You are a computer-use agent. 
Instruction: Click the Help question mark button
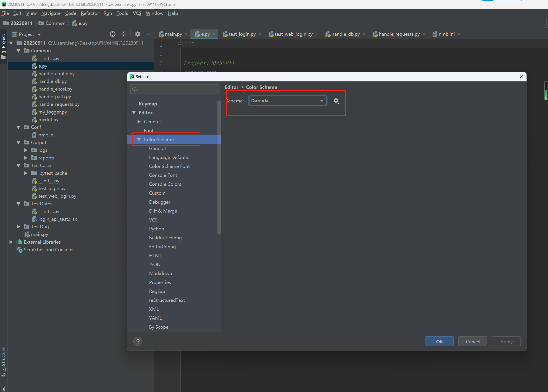[138, 341]
